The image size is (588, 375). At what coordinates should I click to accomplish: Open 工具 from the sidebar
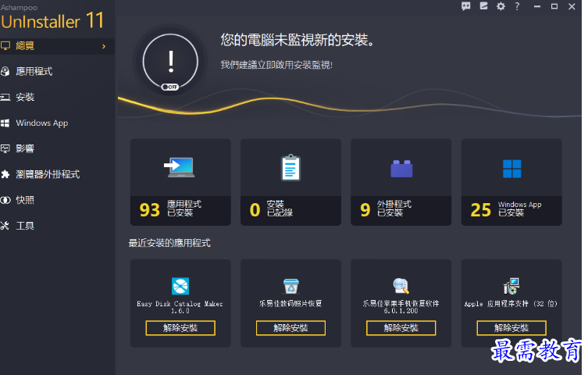point(25,226)
